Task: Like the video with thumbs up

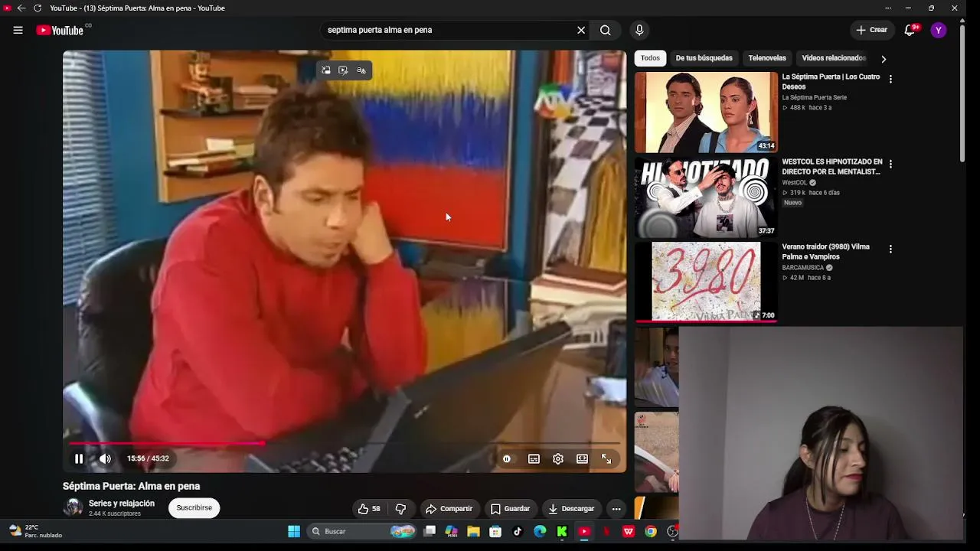Action: point(369,509)
